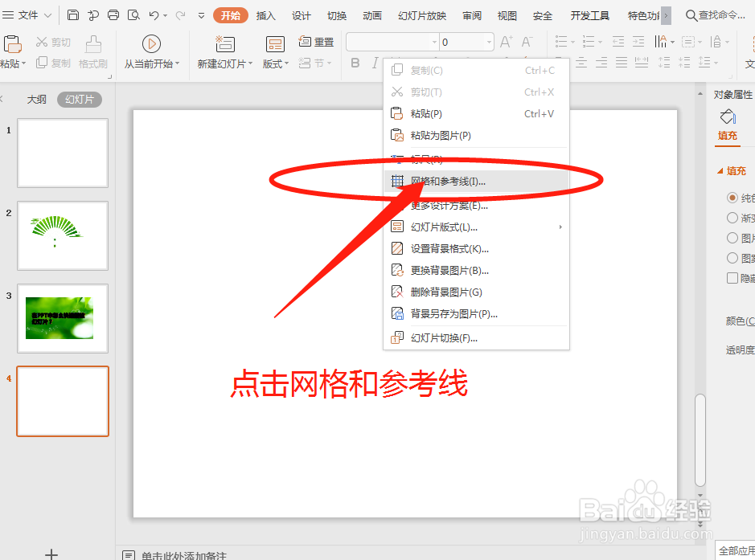Enable the 隐藏 checkbox in fill panel
The image size is (755, 560).
pyautogui.click(x=732, y=278)
